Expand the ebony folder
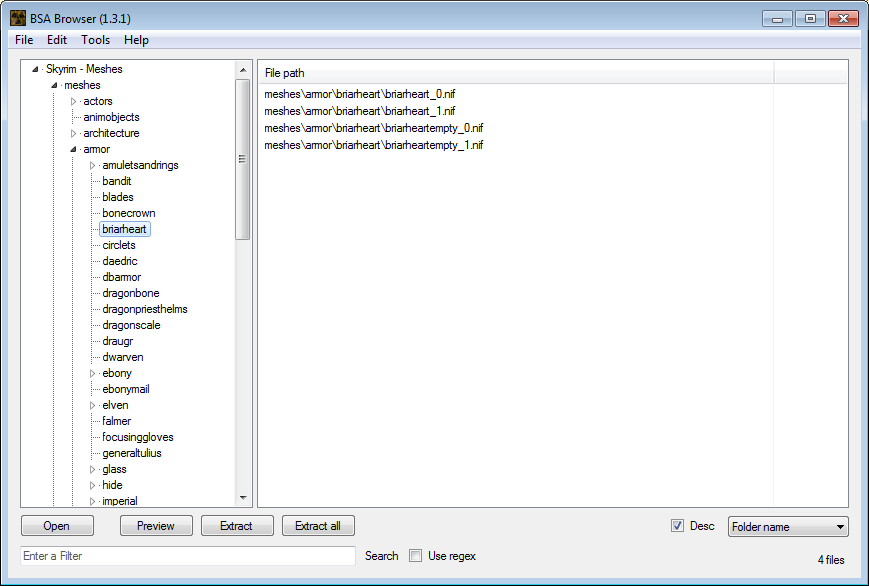 [92, 374]
